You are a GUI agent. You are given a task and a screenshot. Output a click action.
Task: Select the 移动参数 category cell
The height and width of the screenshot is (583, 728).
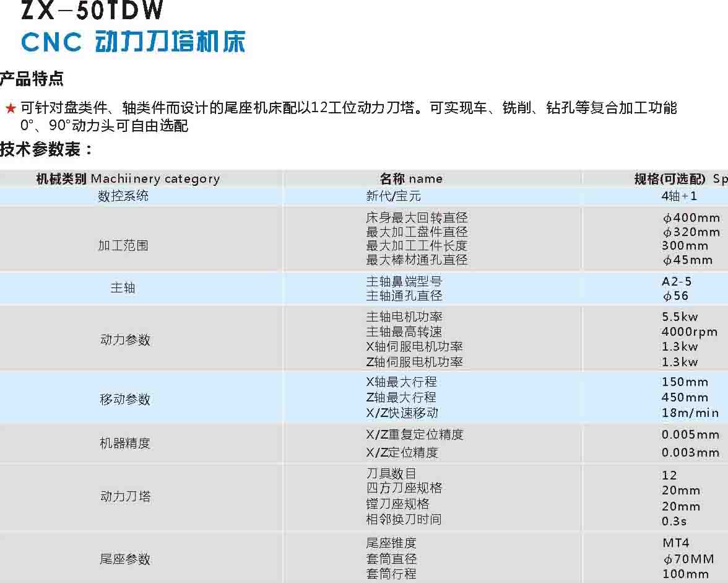click(125, 400)
